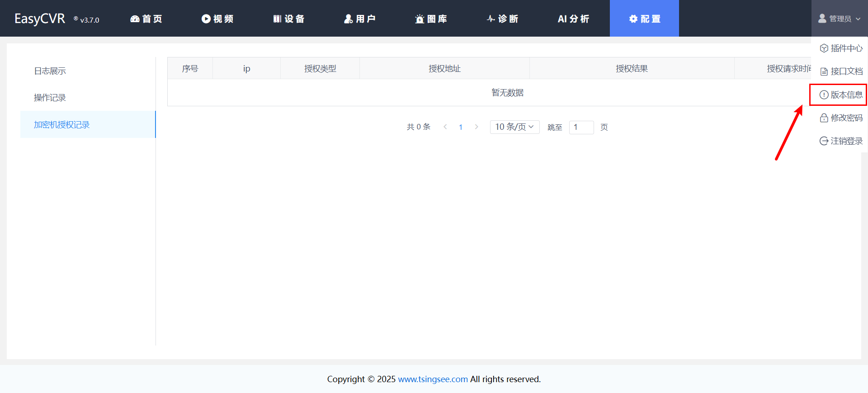This screenshot has width=868, height=393.
Task: Click the alarm icon beside 图库
Action: pos(420,19)
